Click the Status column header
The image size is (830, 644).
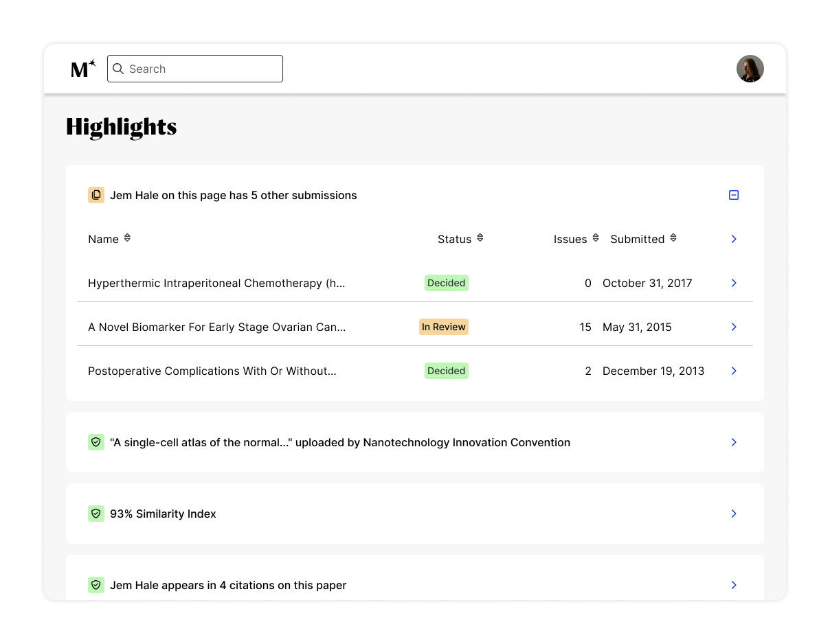click(x=455, y=239)
